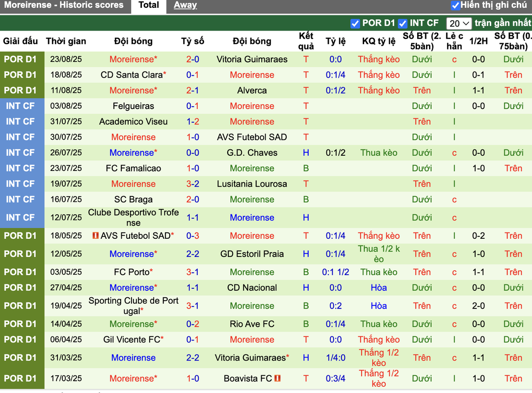Click H result for Trofense match

pos(306,218)
